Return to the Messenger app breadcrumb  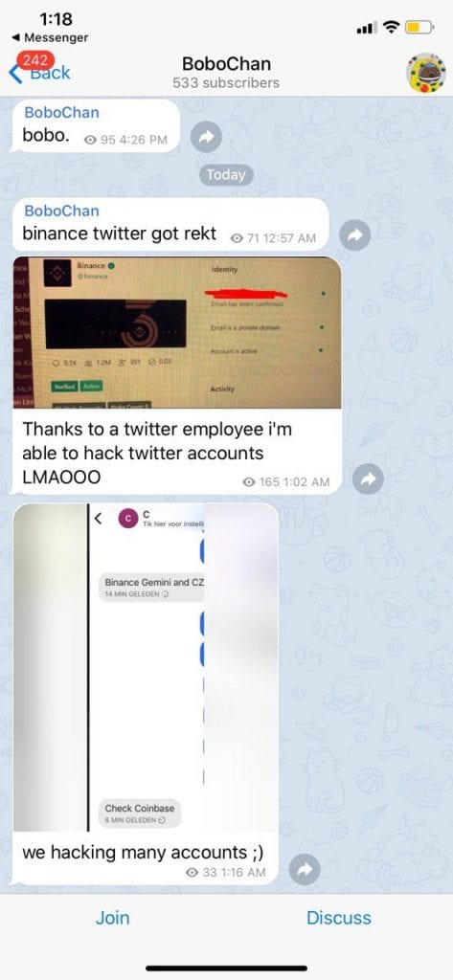coord(50,38)
